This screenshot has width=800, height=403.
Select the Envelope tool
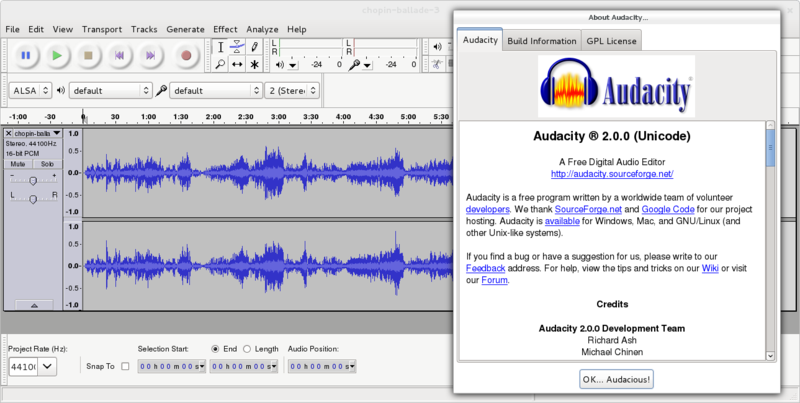coord(237,47)
